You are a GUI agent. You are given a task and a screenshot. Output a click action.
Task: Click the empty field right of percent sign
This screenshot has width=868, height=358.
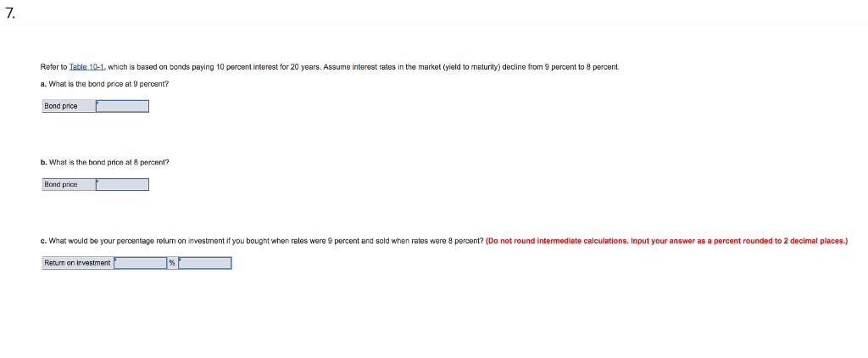[x=205, y=263]
